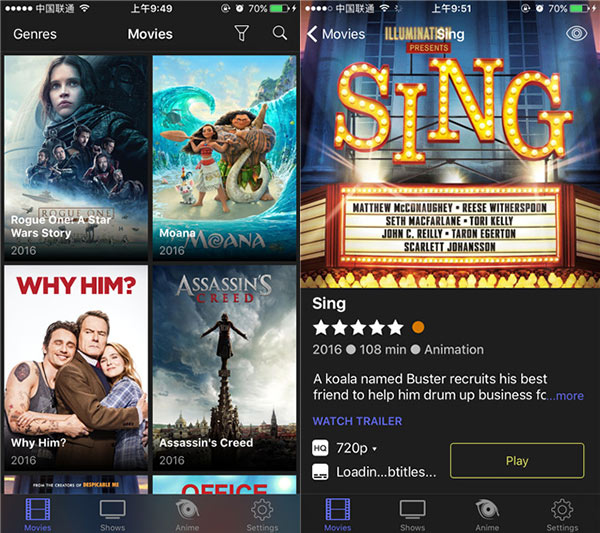600x533 pixels.
Task: Select the Anime tab on left screen
Action: coord(187,515)
